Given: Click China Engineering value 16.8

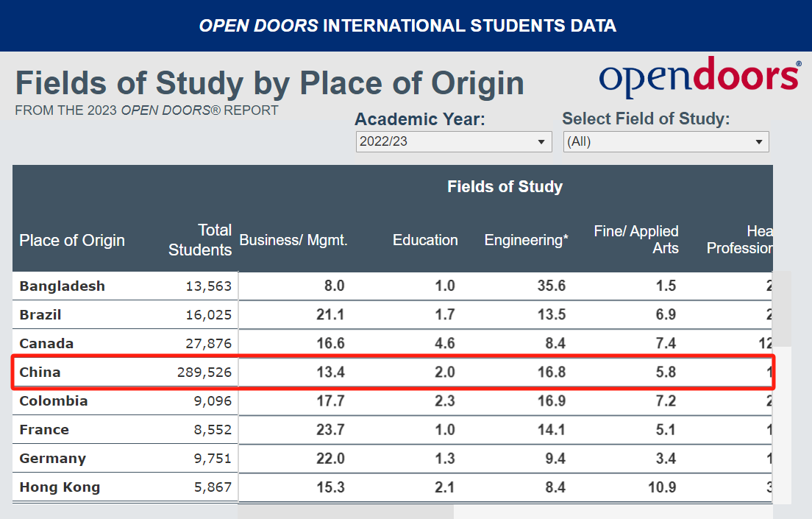Looking at the screenshot, I should tap(552, 373).
